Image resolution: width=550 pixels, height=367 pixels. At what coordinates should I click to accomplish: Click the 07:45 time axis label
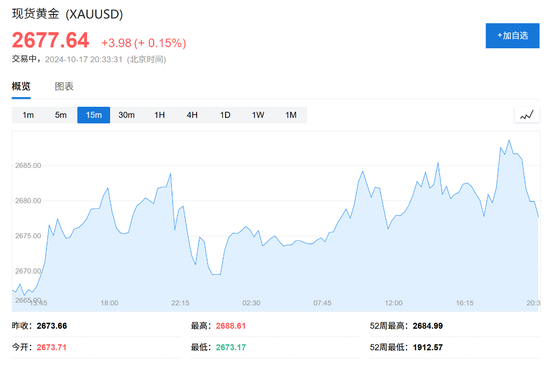coord(322,303)
